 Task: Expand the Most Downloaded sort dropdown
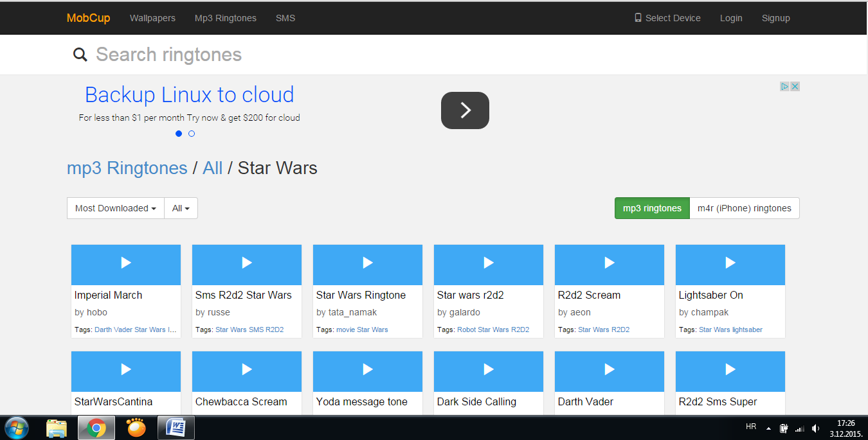116,208
